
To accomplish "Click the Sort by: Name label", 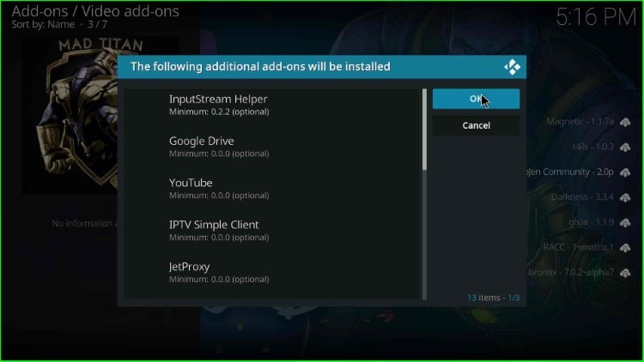I will coord(43,24).
